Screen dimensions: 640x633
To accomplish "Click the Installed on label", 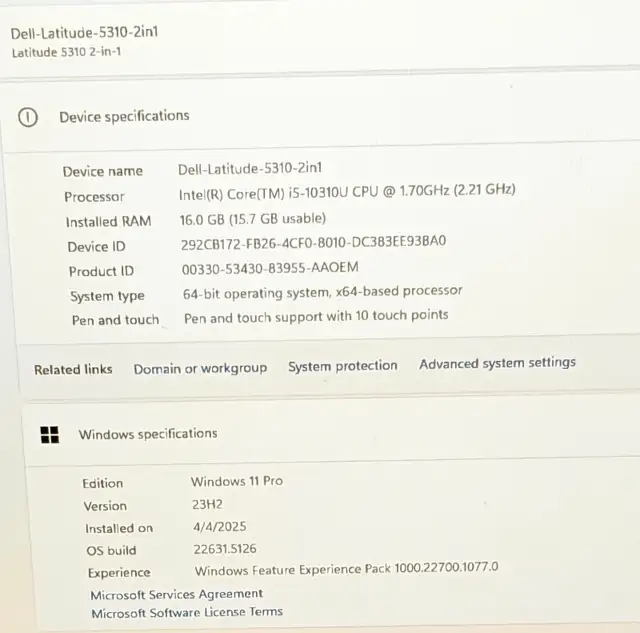I will coord(119,529).
